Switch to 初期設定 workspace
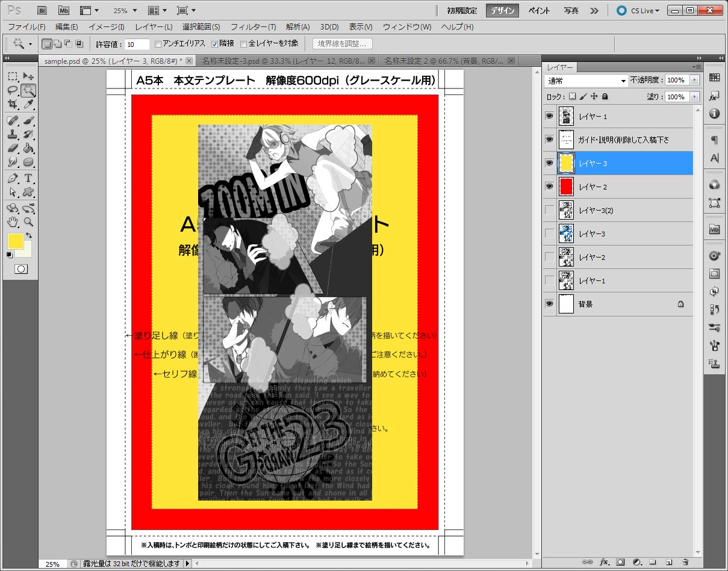This screenshot has width=728, height=571. 462,11
